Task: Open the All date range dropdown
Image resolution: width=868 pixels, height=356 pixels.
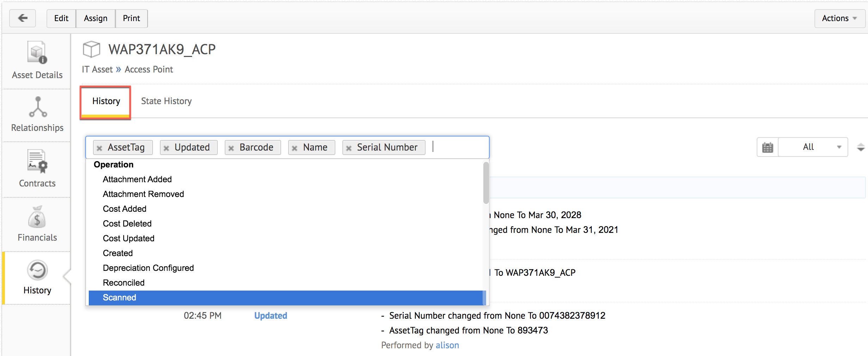Action: click(813, 147)
